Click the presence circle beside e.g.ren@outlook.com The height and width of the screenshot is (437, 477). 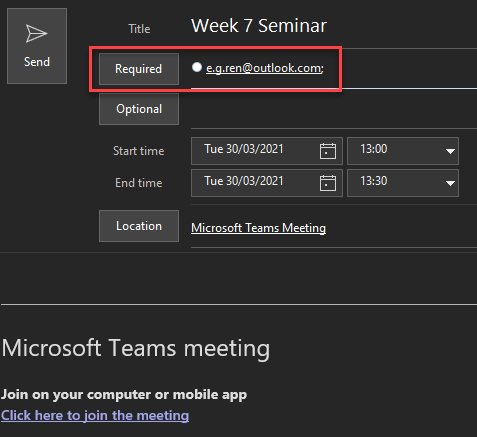coord(197,67)
